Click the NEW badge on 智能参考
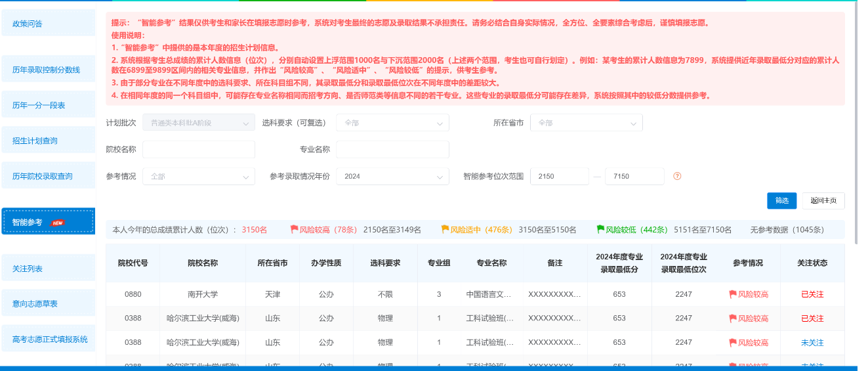 click(x=58, y=223)
